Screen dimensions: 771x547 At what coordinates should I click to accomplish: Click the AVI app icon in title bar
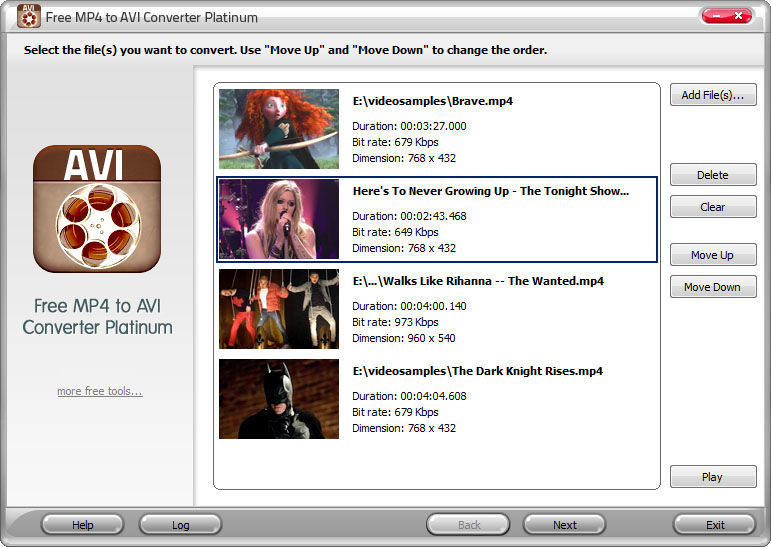pos(29,16)
